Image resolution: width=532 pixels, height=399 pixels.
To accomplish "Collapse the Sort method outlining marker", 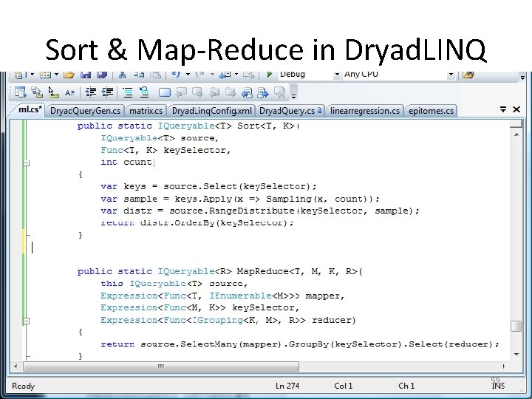I will 27,163.
